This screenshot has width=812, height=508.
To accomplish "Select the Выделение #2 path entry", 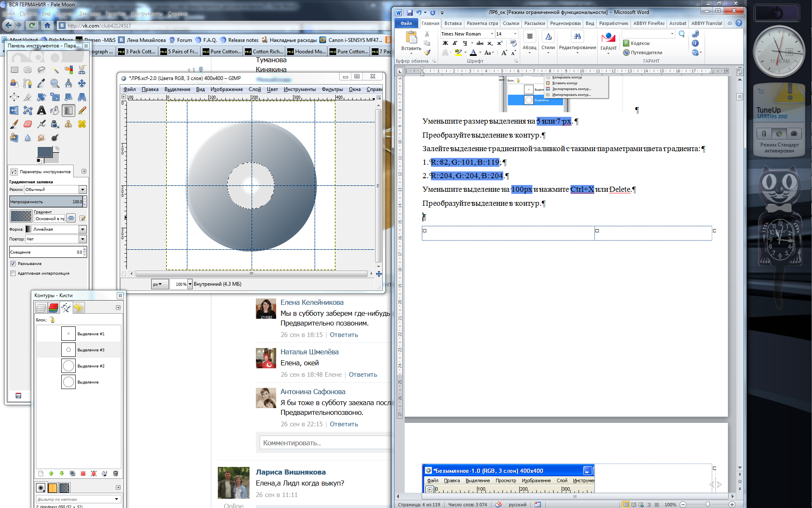I will click(x=91, y=366).
